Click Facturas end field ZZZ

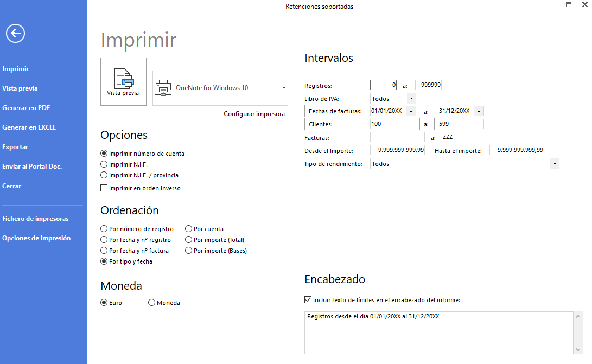coord(469,137)
